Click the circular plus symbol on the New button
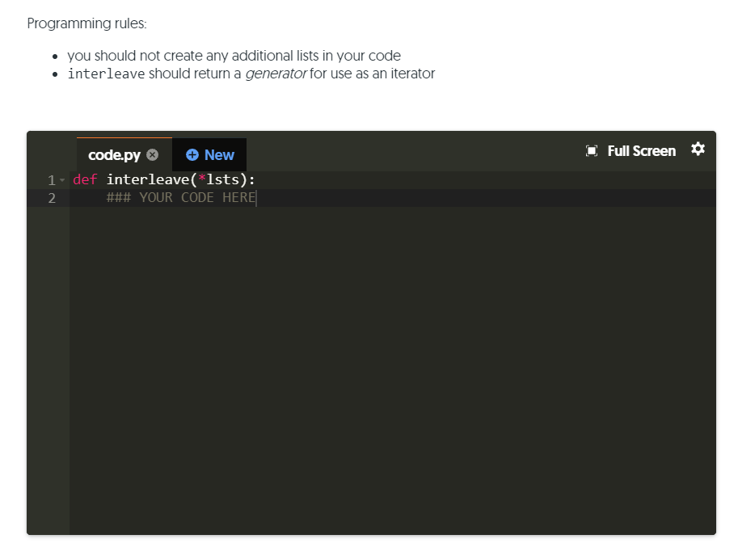This screenshot has height=560, width=738. 191,154
